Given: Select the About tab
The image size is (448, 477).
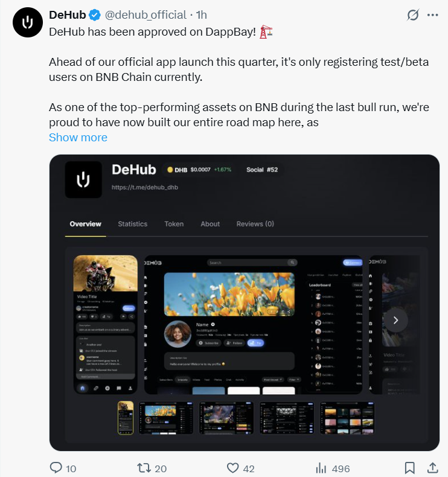Looking at the screenshot, I should [210, 224].
